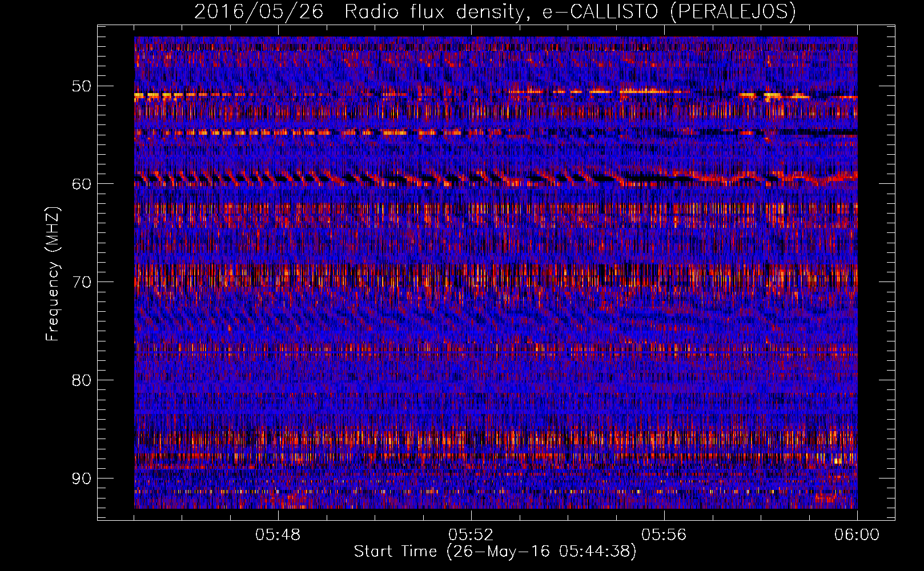This screenshot has width=924, height=571.
Task: Click the plot title mentioning e-CALLISTO (PERALEJOS)
Action: [x=495, y=11]
